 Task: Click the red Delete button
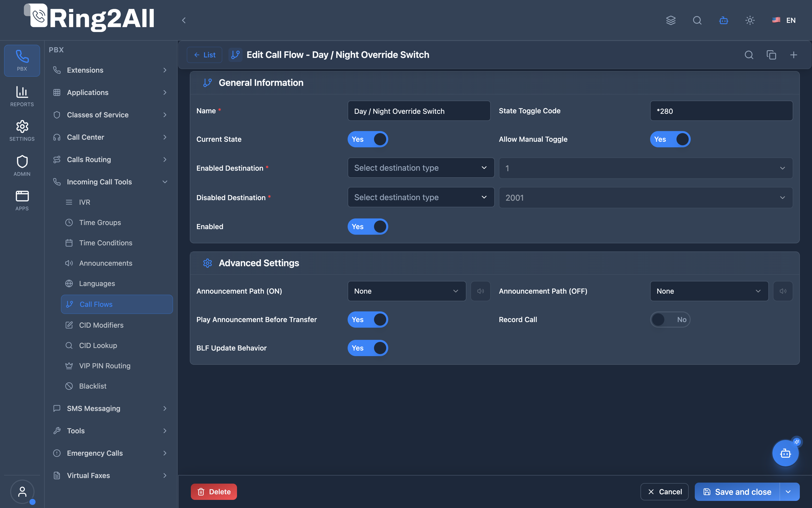pos(214,491)
